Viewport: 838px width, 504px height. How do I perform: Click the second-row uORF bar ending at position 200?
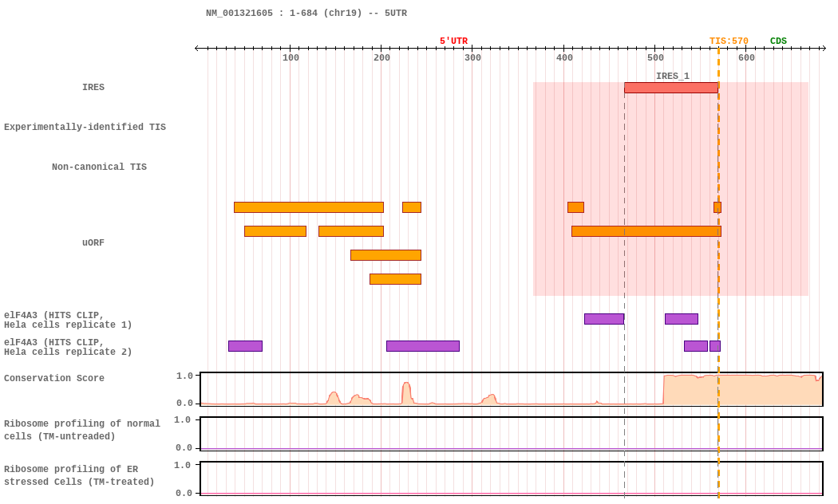[x=350, y=231]
